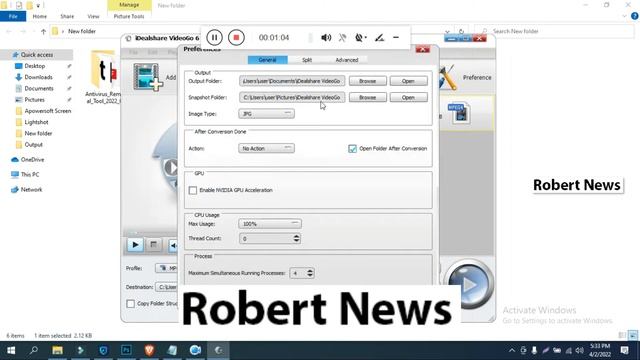Viewport: 640px width, 360px height.
Task: Refresh the Explorer address bar
Action: 461,31
